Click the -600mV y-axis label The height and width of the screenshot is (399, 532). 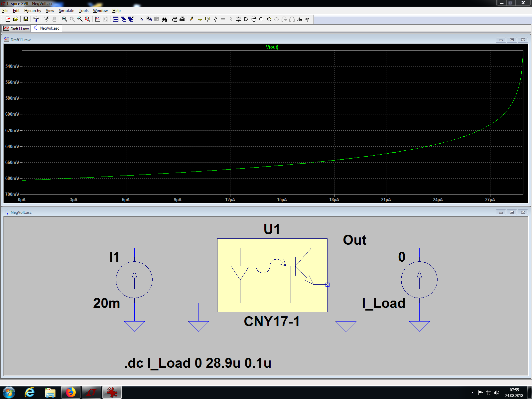coord(12,114)
